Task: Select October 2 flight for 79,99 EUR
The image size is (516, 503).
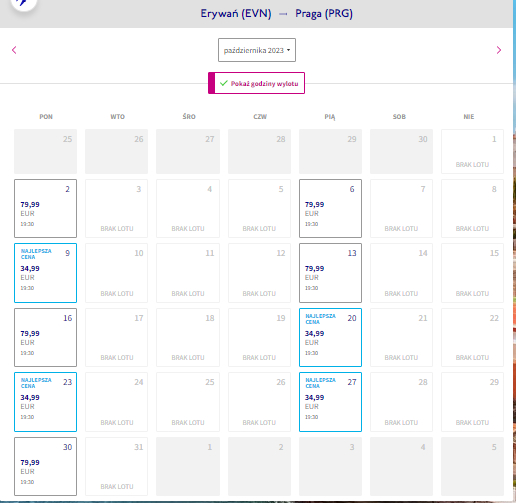Action: tap(45, 208)
